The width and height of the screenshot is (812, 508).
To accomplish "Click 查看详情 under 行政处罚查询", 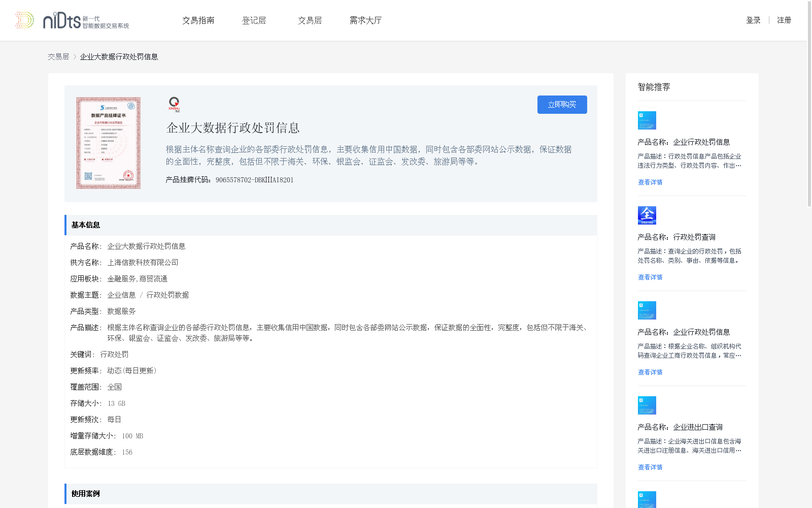I will (650, 277).
